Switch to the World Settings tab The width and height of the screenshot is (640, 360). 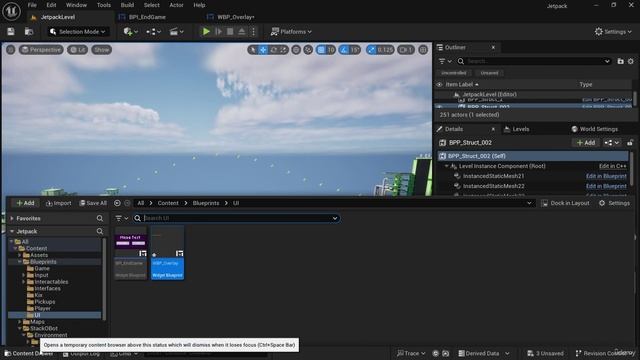click(x=594, y=129)
